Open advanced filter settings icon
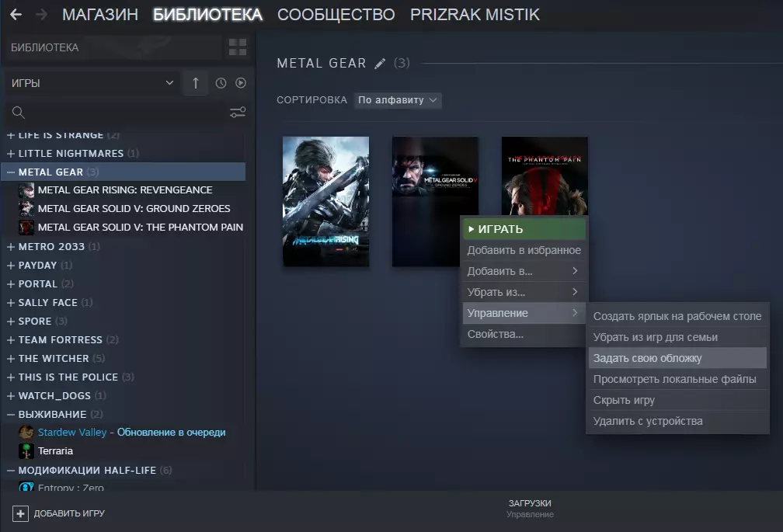This screenshot has width=783, height=532. pyautogui.click(x=238, y=113)
